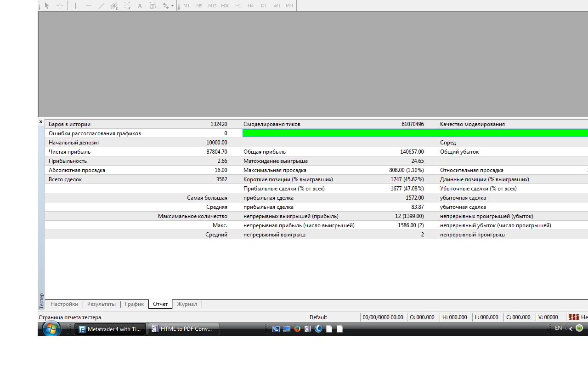The height and width of the screenshot is (368, 588).
Task: Click the green modeling quality bar
Action: click(x=415, y=133)
